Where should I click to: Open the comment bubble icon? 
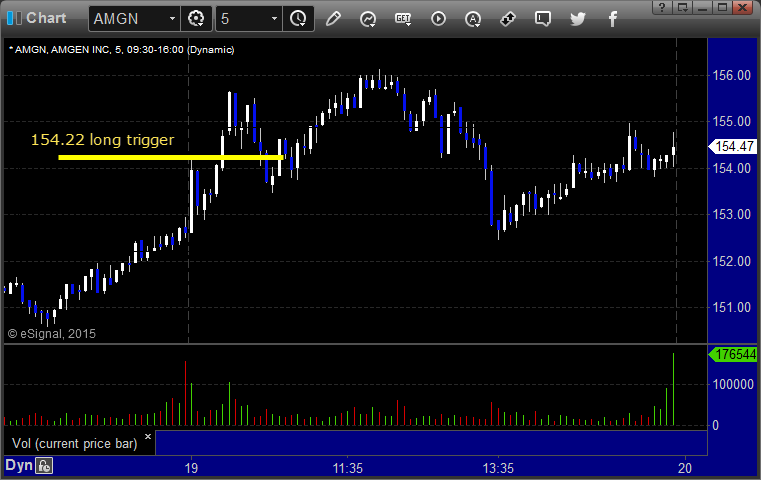pyautogui.click(x=543, y=19)
